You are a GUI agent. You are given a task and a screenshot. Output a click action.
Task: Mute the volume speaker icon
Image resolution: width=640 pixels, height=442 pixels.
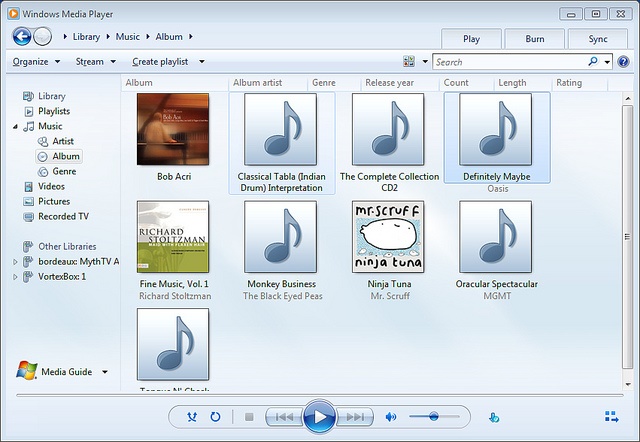391,417
